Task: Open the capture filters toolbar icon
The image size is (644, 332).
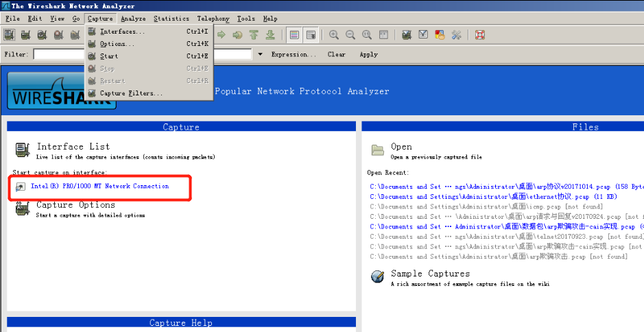Action: coord(407,35)
